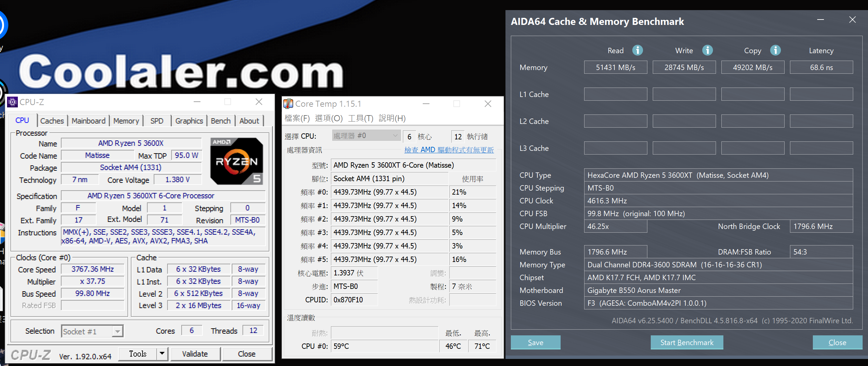The image size is (868, 366).
Task: Click the Start Benchmark button
Action: (x=686, y=342)
